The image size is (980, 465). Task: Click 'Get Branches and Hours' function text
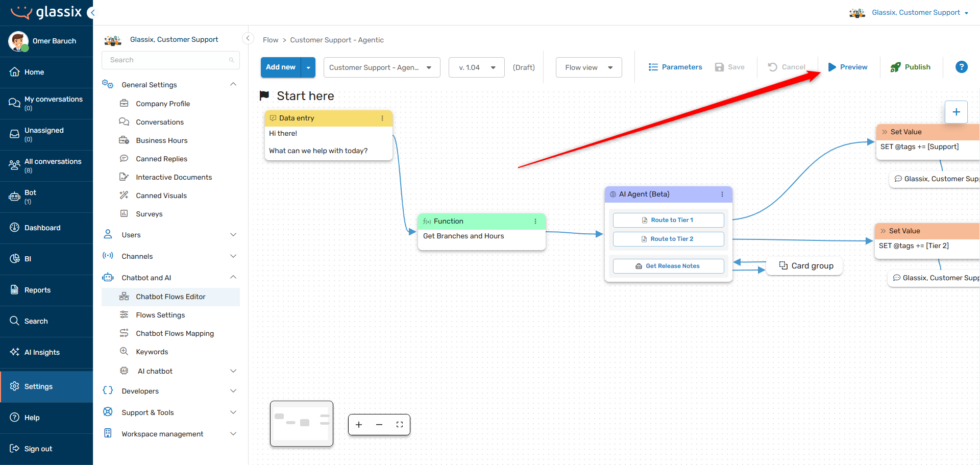[463, 236]
